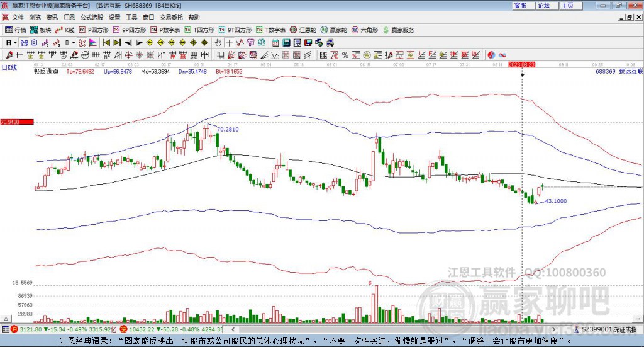Image resolution: width=644 pixels, height=347 pixels.
Task: Open the T数字表 tool
Action: [x=270, y=30]
